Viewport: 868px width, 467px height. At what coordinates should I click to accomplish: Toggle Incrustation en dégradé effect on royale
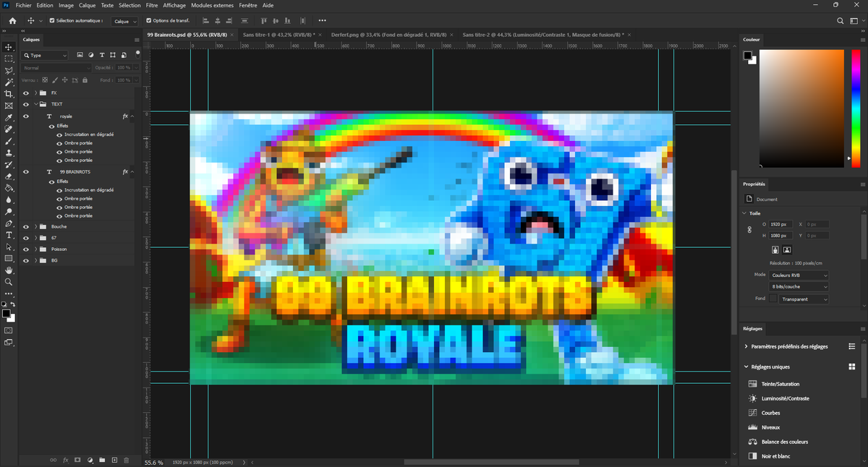coord(59,134)
